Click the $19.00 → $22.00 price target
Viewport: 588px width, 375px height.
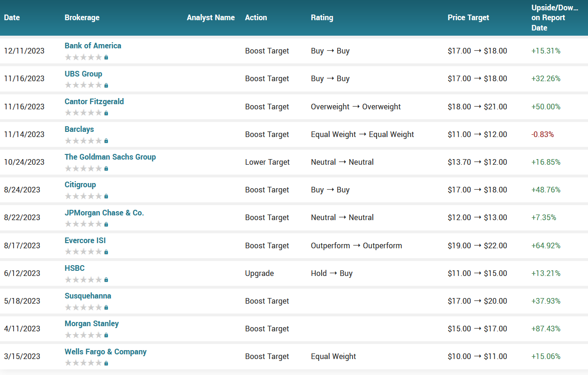[x=477, y=245]
